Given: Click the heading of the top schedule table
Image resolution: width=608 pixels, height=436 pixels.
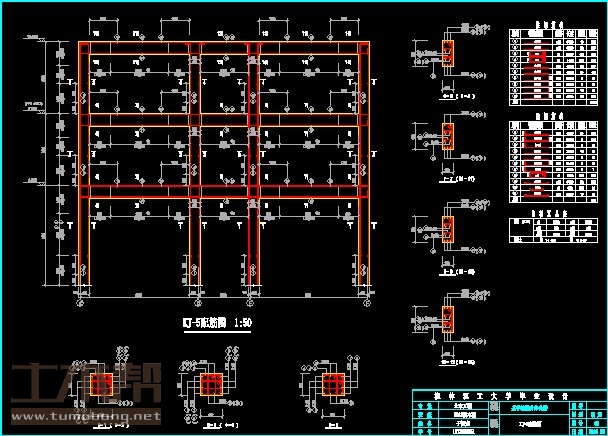Looking at the screenshot, I should point(549,22).
